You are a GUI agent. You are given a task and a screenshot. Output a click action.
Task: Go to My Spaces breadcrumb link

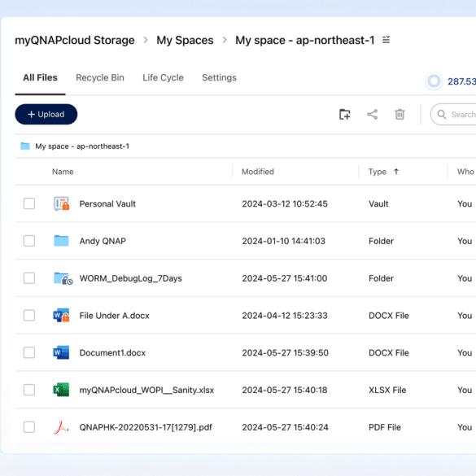click(x=185, y=40)
